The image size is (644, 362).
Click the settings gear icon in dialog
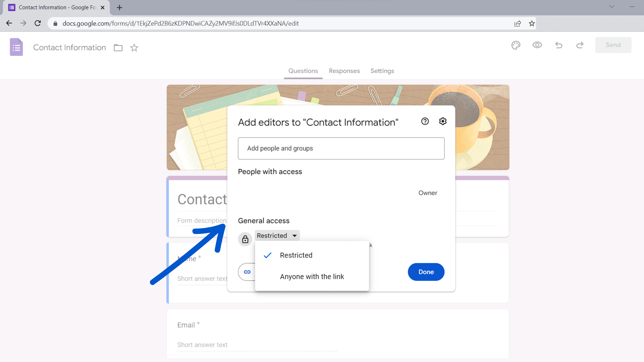442,121
